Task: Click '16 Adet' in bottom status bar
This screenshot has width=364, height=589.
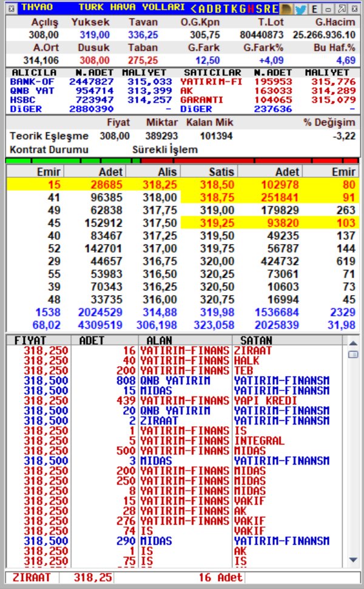Action: (221, 577)
